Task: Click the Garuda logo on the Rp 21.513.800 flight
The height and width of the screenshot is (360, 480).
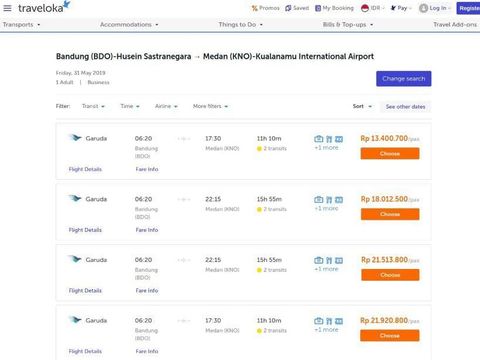Action: pos(75,259)
